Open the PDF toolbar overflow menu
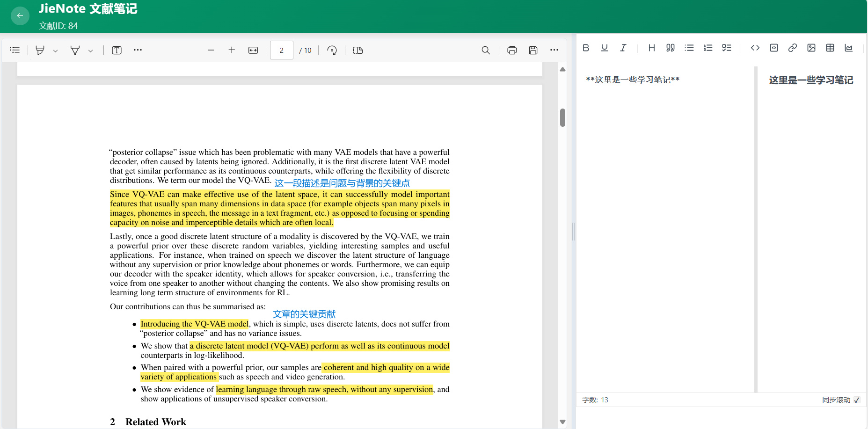The width and height of the screenshot is (868, 429). pyautogui.click(x=554, y=50)
